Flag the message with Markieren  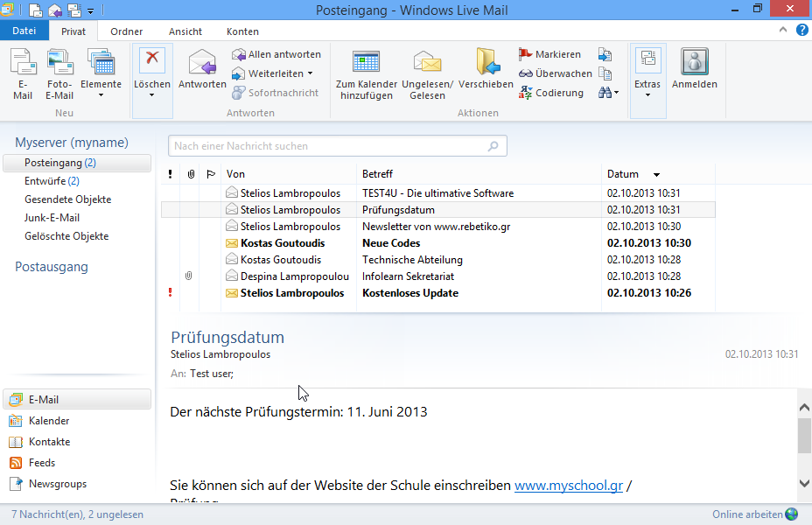pos(549,54)
